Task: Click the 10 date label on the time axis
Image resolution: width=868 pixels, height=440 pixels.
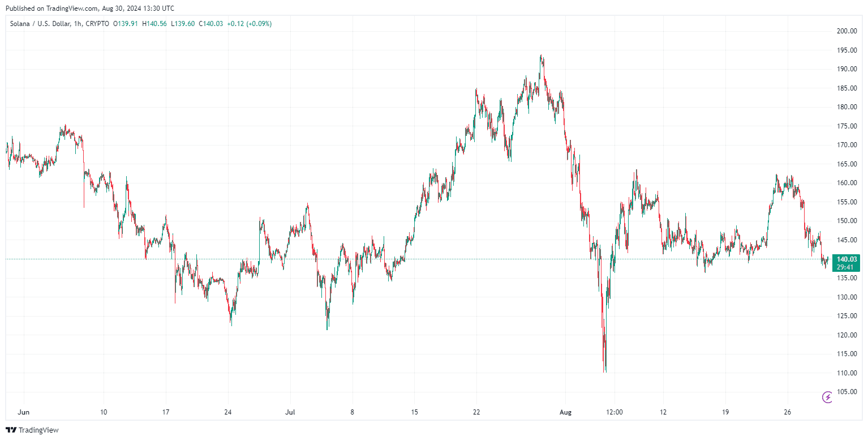Action: pyautogui.click(x=103, y=412)
